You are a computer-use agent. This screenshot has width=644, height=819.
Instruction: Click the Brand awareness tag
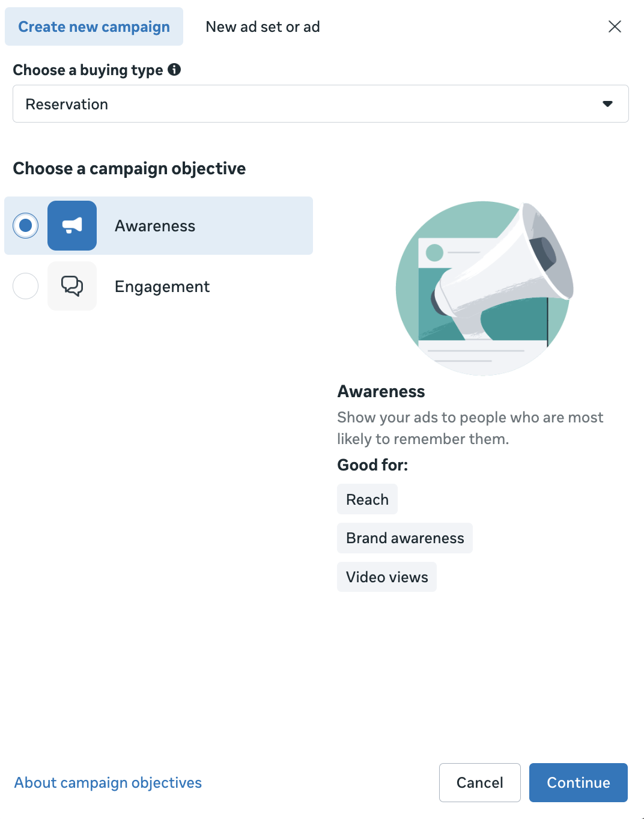[405, 538]
